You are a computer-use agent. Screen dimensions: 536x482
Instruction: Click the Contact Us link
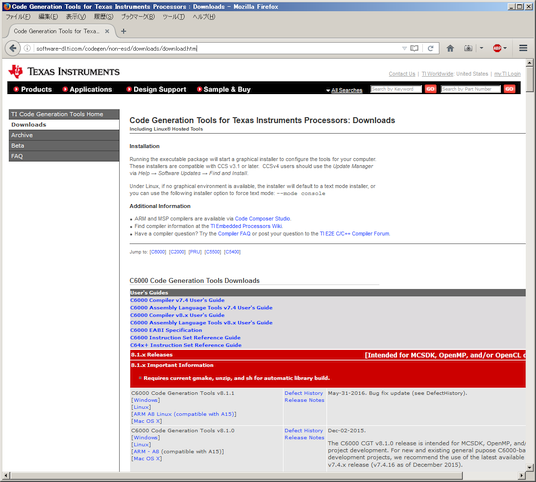click(402, 74)
